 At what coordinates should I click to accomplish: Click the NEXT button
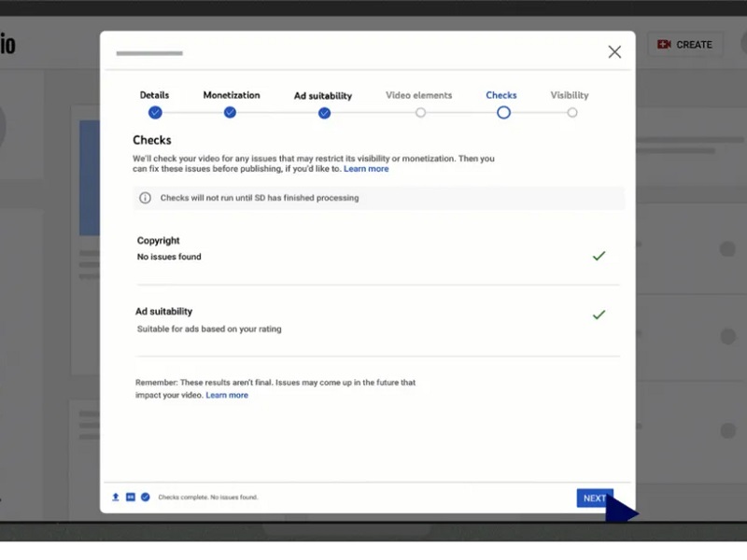tap(595, 497)
